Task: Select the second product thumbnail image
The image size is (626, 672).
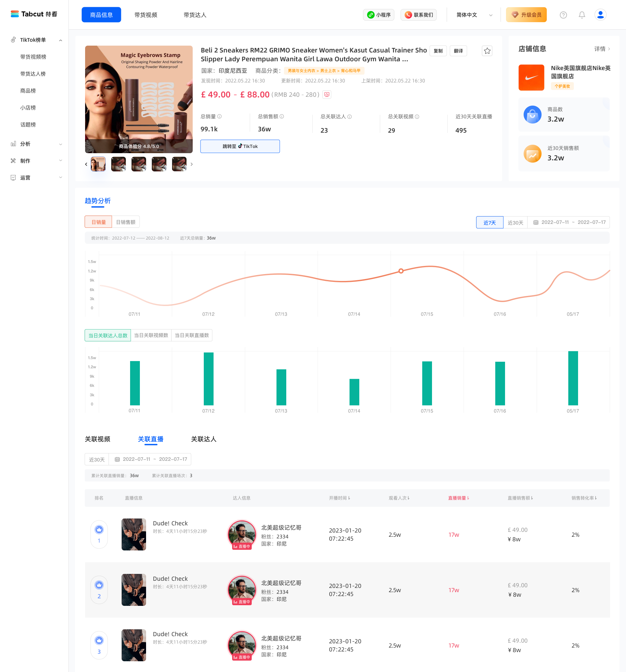Action: 118,164
